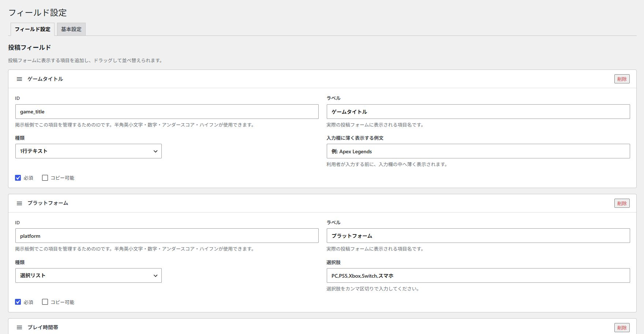
Task: Switch to the 基本設定 tab
Action: pos(71,29)
